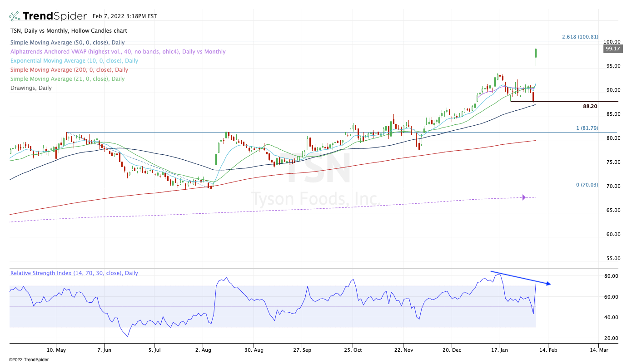Click the Relative Strength Index indicator label

(74, 273)
